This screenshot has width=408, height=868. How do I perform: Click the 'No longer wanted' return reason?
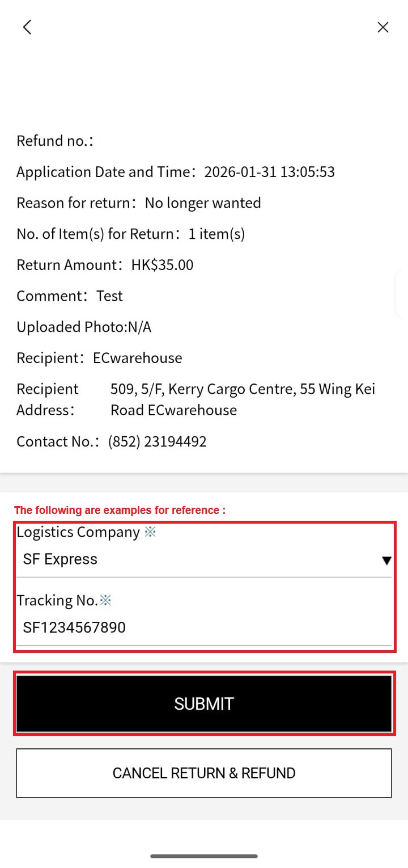tap(203, 203)
